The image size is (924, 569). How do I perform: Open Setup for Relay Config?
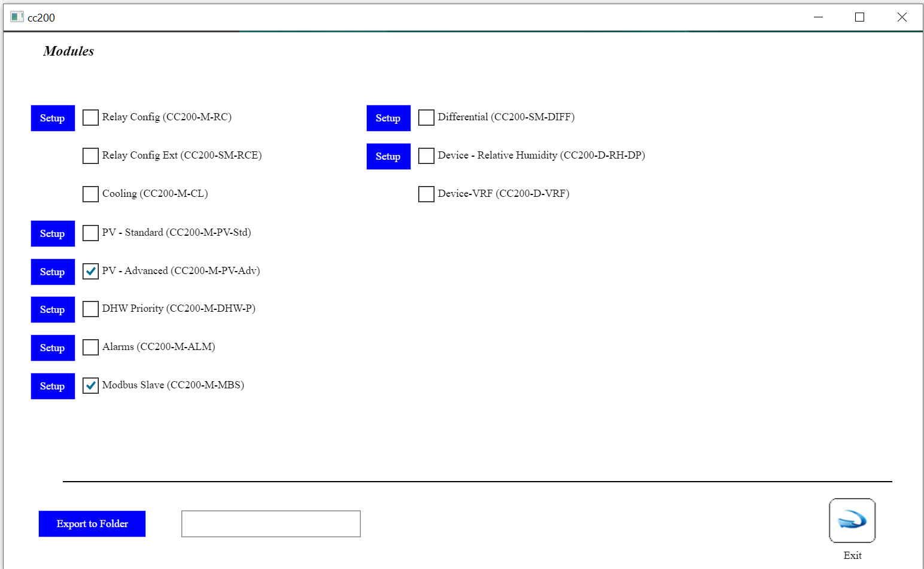[53, 118]
